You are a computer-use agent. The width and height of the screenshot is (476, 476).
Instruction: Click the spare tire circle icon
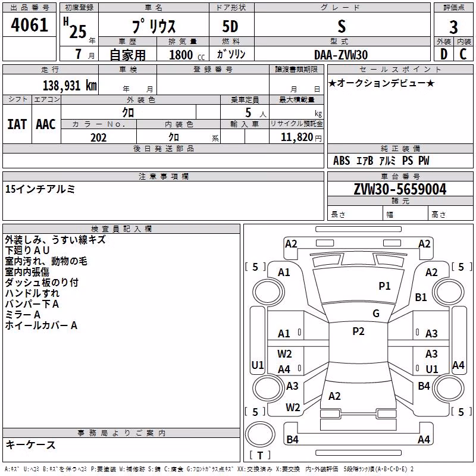click(260, 434)
